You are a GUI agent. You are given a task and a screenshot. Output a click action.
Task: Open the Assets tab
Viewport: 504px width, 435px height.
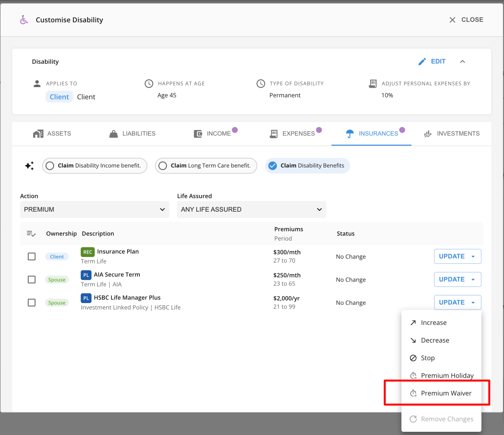[x=52, y=133]
